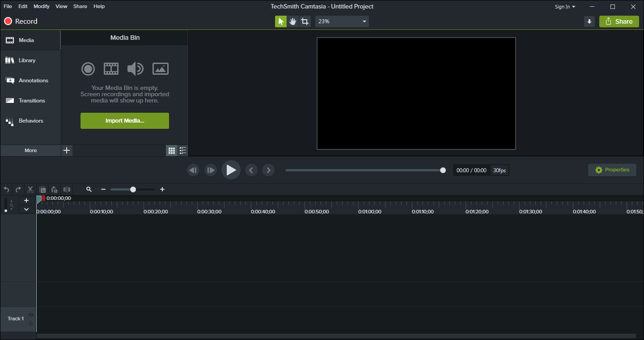Expand the Sign In dropdown
Screen dimensions: 644x340
pyautogui.click(x=565, y=7)
